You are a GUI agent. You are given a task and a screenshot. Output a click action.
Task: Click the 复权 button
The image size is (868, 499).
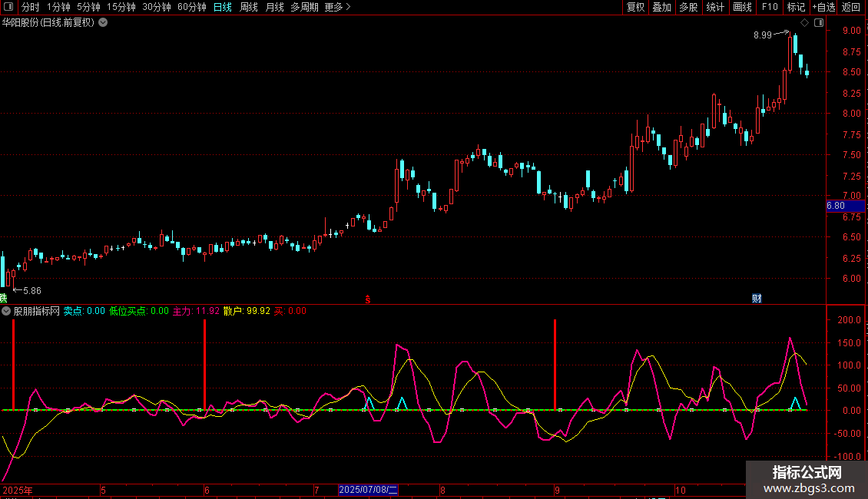click(x=635, y=7)
